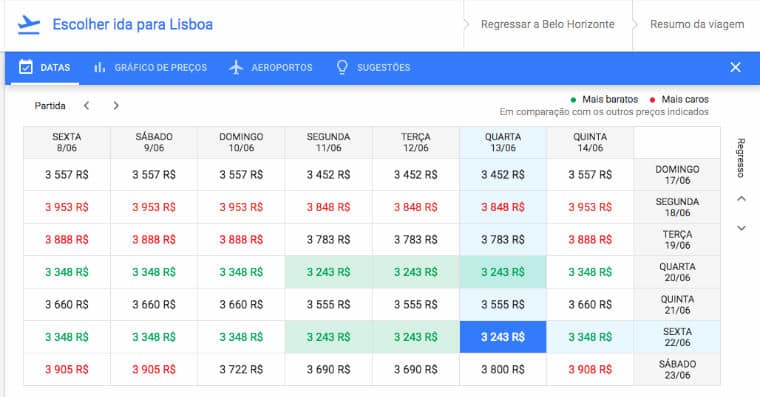Select Sexta 22/06 return row label
This screenshot has height=397, width=760.
pos(677,337)
